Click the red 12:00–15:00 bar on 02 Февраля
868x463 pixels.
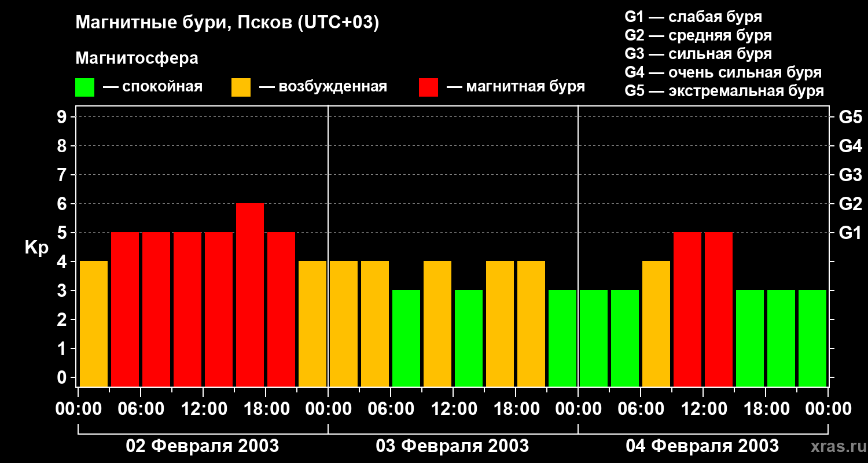219,310
